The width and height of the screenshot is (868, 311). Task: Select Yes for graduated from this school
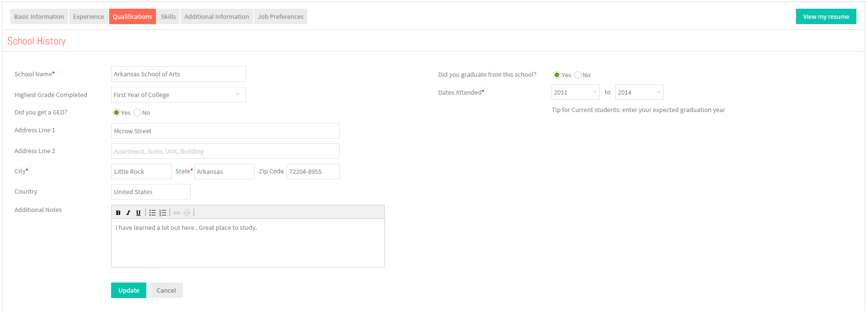click(557, 75)
